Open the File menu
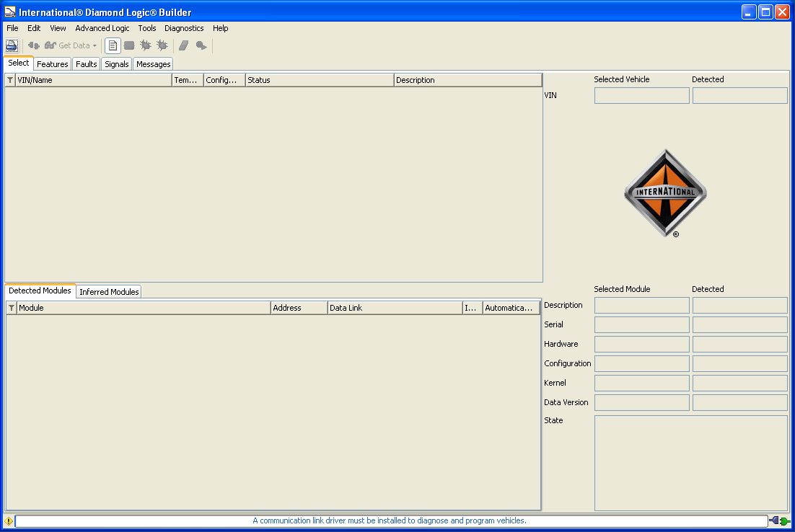The height and width of the screenshot is (532, 795). tap(12, 28)
